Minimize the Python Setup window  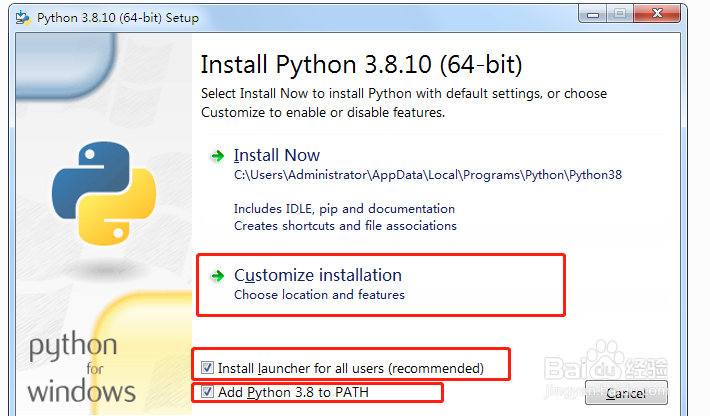593,14
